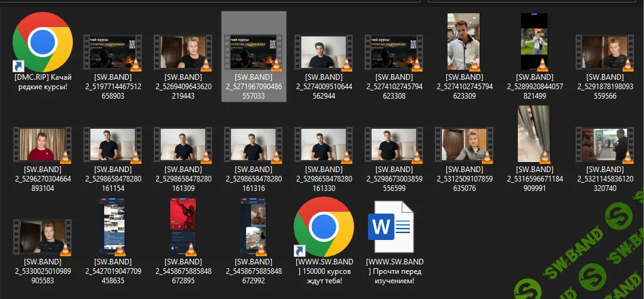The image size is (644, 299).
Task: Click tall video thumbnail ending in 909991
Action: (534, 134)
